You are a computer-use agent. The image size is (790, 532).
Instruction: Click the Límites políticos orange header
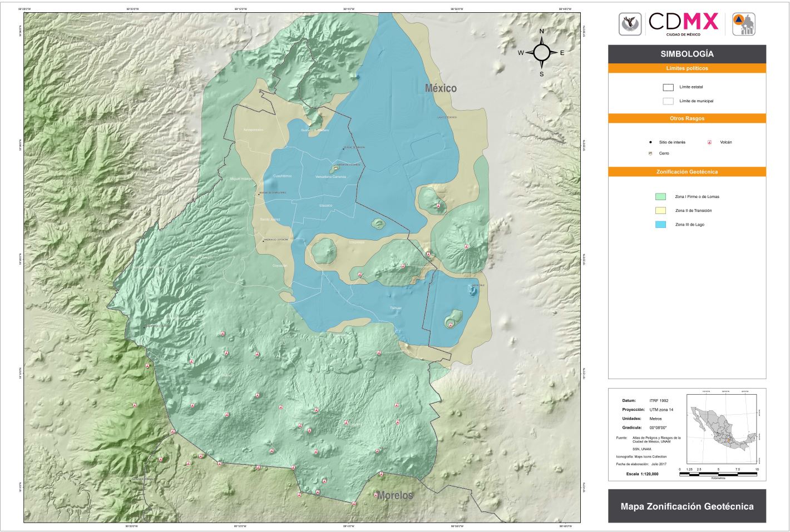point(687,68)
